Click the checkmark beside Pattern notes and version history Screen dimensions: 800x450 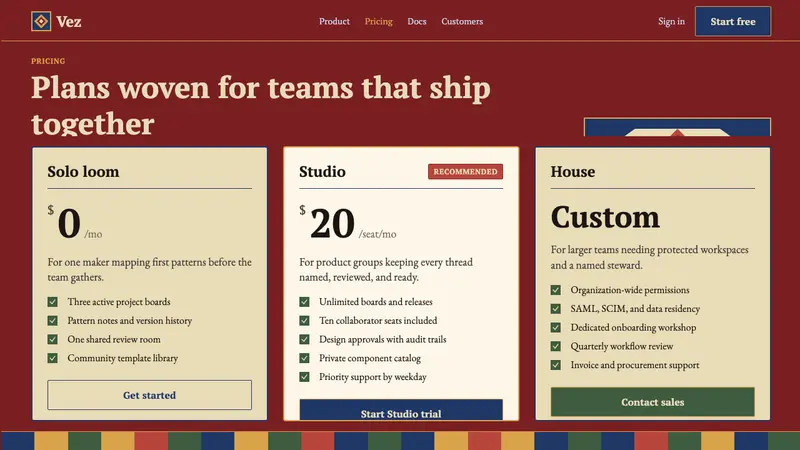pyautogui.click(x=53, y=320)
